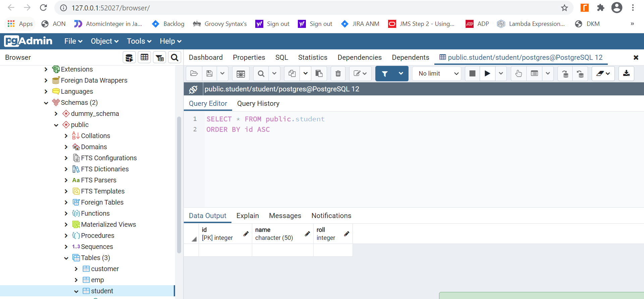Open Search Objects magnifier in Browser panel
Viewport: 644px width, 299px height.
point(175,57)
